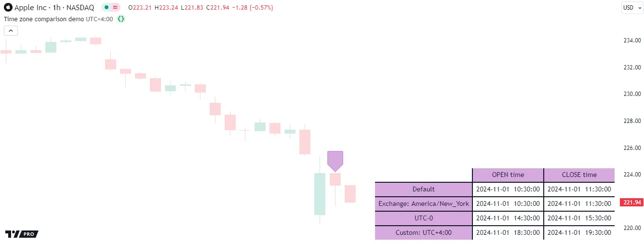Click the Apple logo icon

8,8
